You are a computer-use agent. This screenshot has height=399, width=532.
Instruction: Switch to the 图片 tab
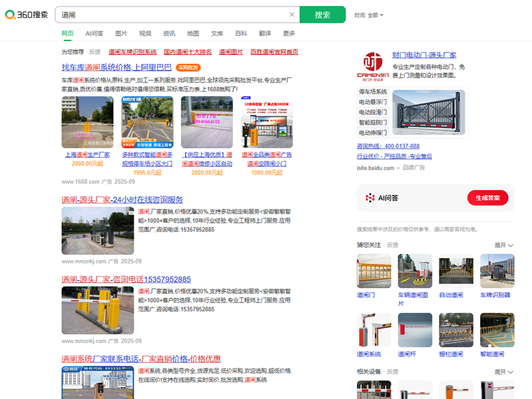tap(121, 33)
